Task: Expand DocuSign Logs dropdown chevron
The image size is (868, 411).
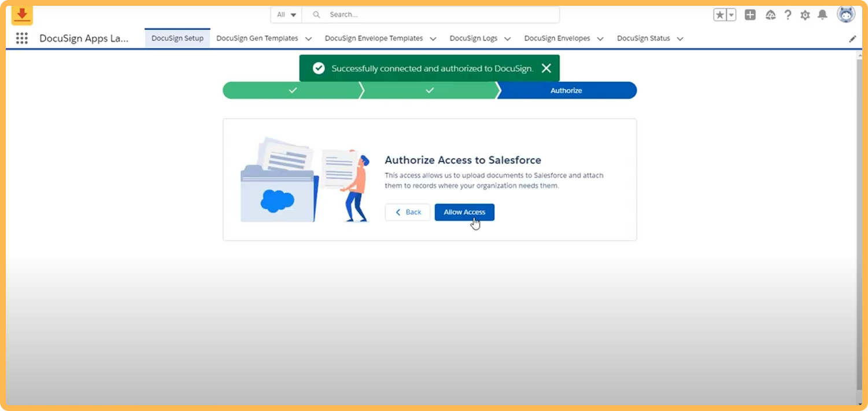Action: click(507, 39)
